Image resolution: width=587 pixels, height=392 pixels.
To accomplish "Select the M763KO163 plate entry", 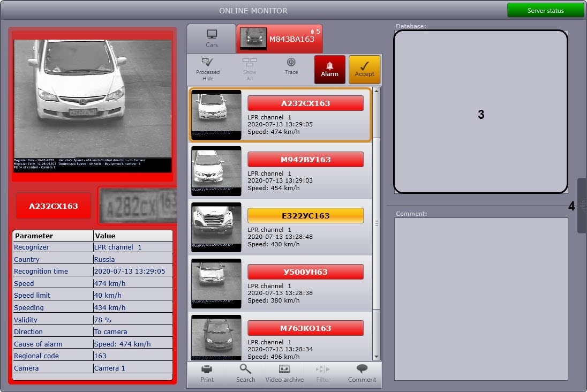I will (x=305, y=328).
